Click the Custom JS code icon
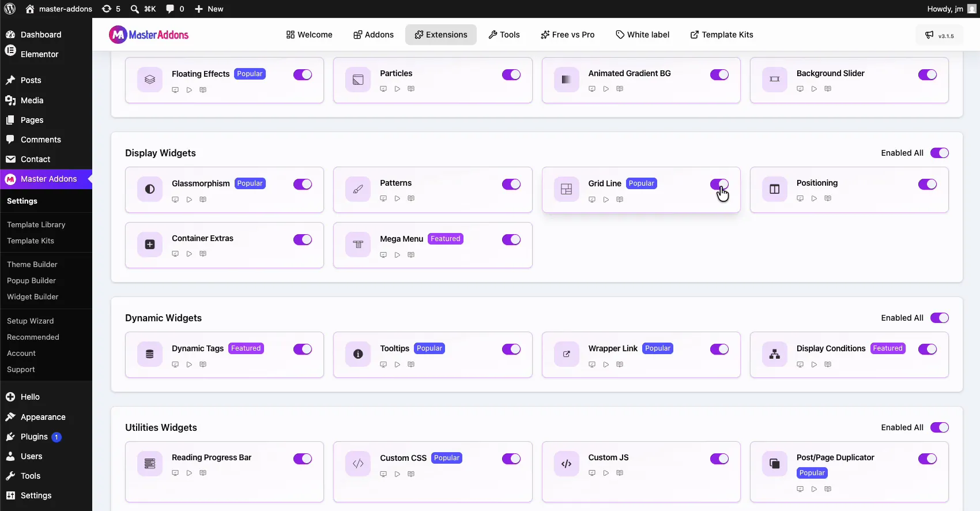The height and width of the screenshot is (511, 980). click(x=566, y=464)
